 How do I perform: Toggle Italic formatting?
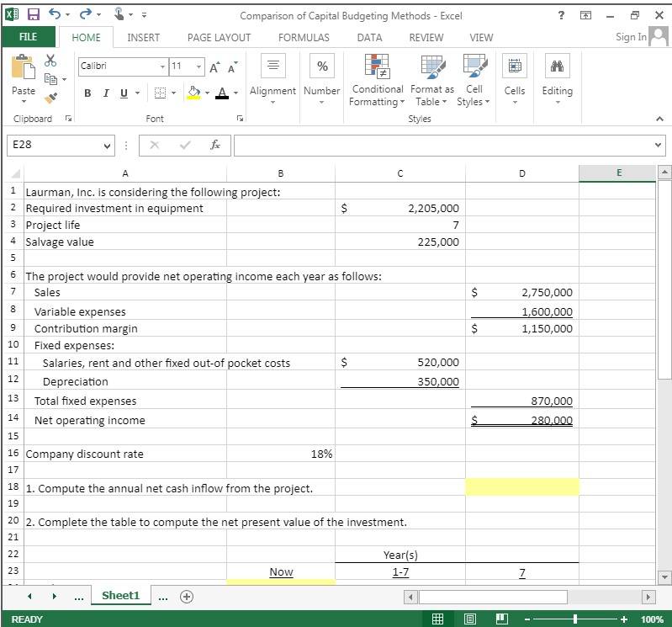[106, 93]
